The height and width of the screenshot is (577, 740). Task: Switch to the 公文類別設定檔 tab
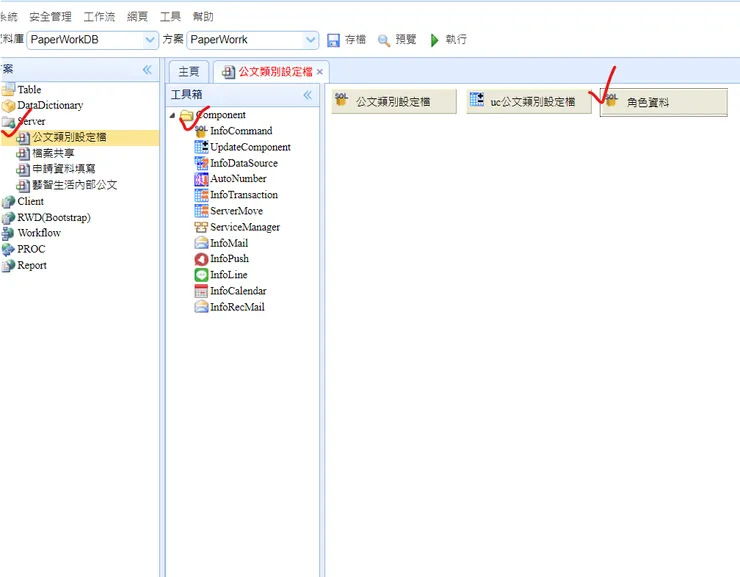271,72
